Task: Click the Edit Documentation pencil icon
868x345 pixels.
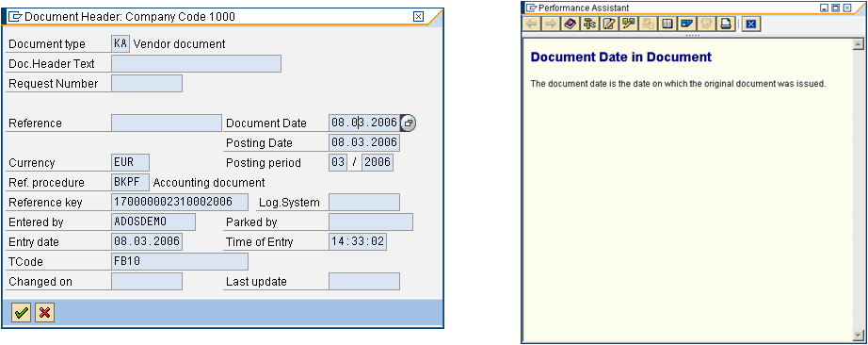Action: pos(609,24)
